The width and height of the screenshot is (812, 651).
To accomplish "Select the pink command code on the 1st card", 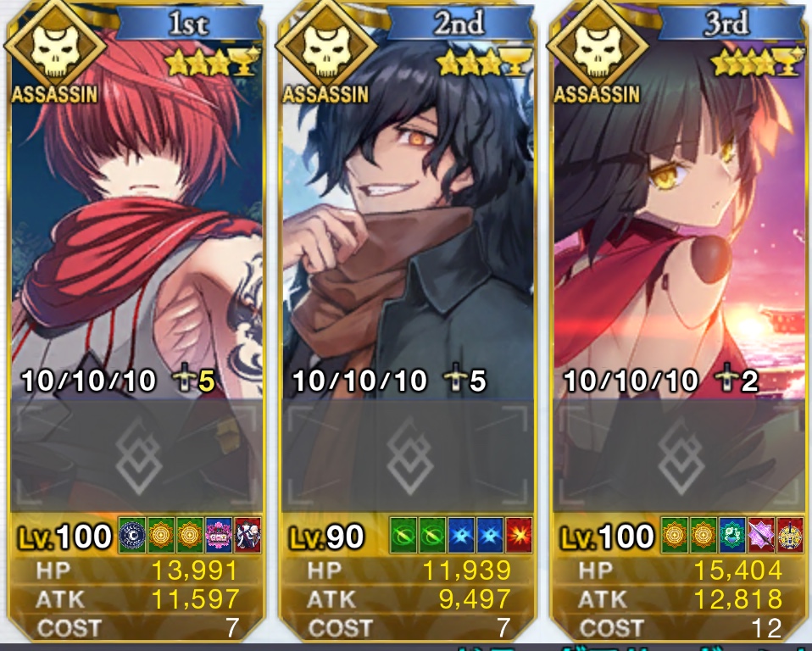I will tap(219, 536).
